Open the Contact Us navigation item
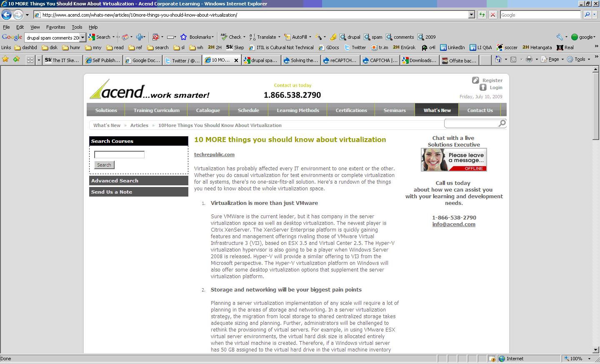Screen dimensions: 600x364 point(480,110)
